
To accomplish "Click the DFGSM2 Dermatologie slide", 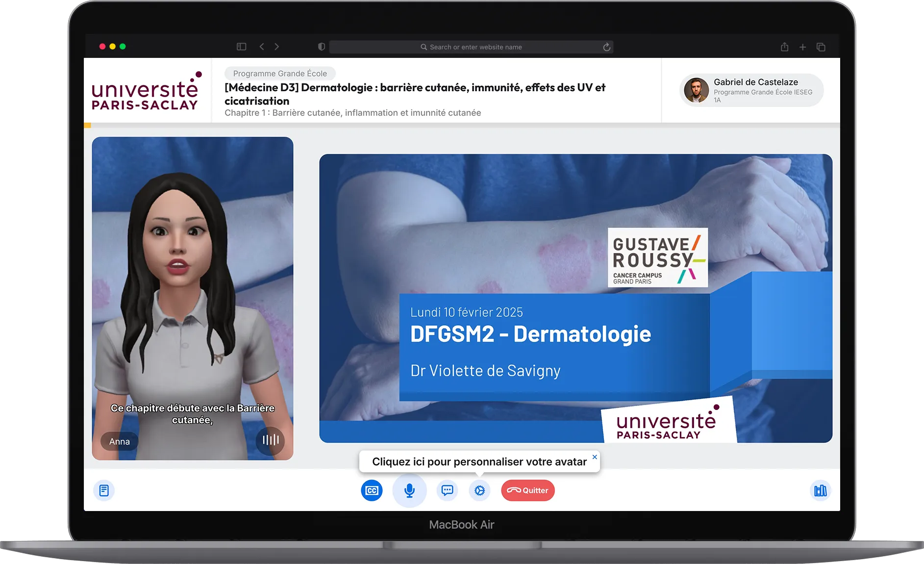I will coord(575,298).
